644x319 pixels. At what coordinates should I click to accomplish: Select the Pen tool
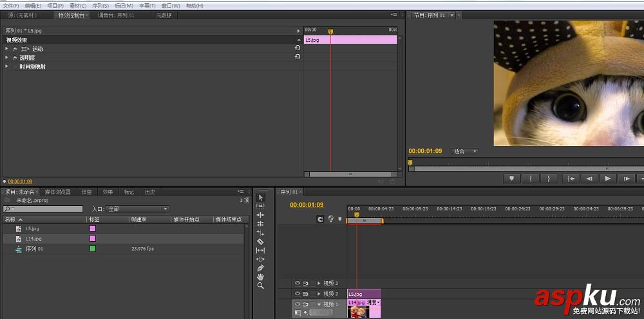[260, 268]
